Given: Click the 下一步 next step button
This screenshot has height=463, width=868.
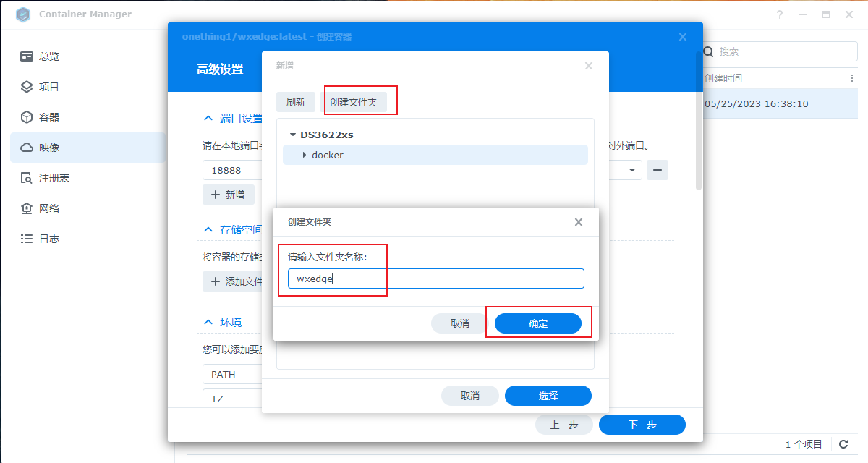Looking at the screenshot, I should (x=642, y=425).
